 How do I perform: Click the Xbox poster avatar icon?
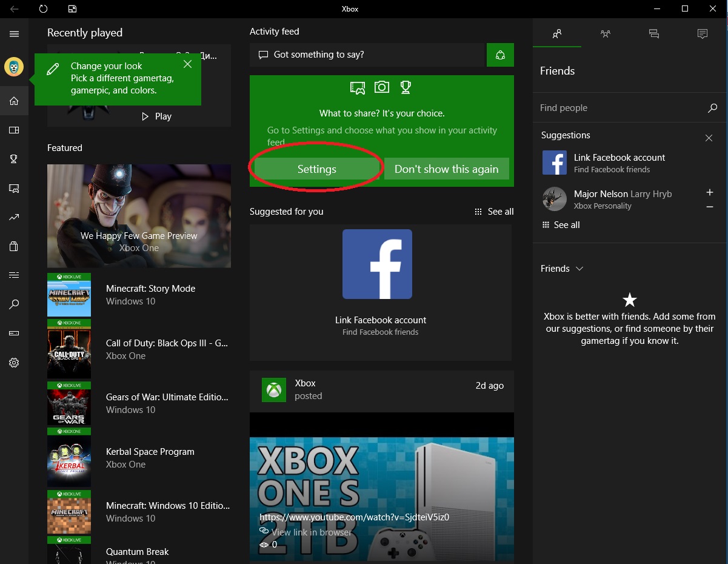click(273, 389)
